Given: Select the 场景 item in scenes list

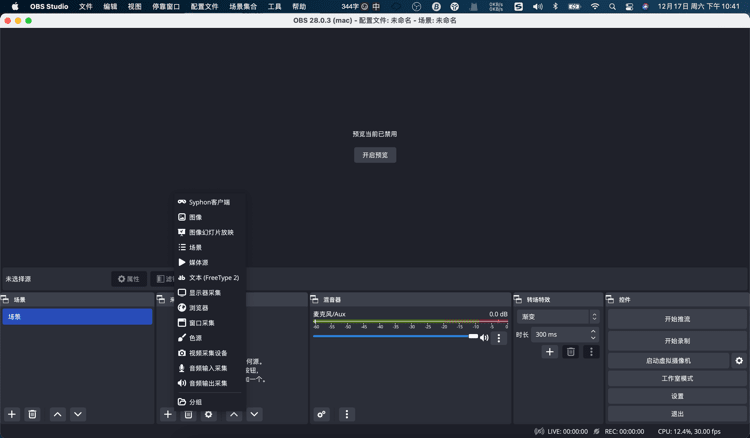Looking at the screenshot, I should point(77,317).
